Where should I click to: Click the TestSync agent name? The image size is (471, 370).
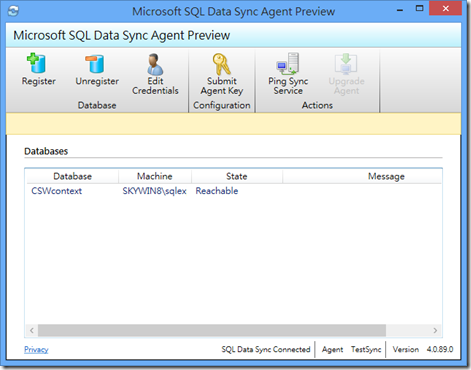click(366, 349)
